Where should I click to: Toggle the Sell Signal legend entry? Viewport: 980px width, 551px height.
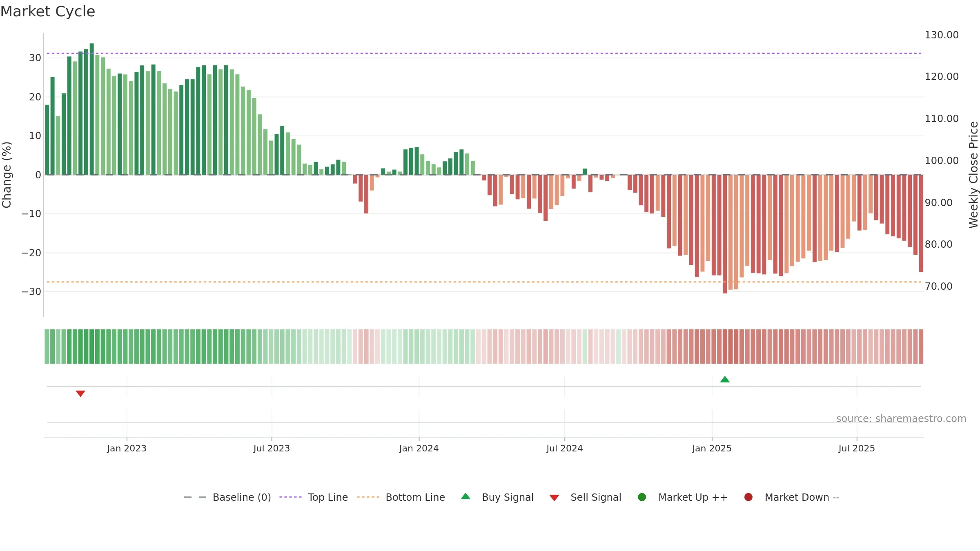tap(585, 497)
